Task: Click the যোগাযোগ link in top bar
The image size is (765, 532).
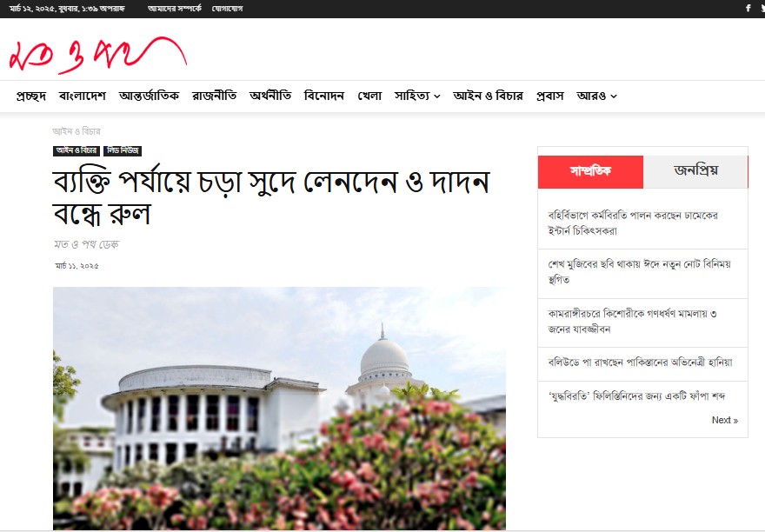Action: (x=228, y=9)
